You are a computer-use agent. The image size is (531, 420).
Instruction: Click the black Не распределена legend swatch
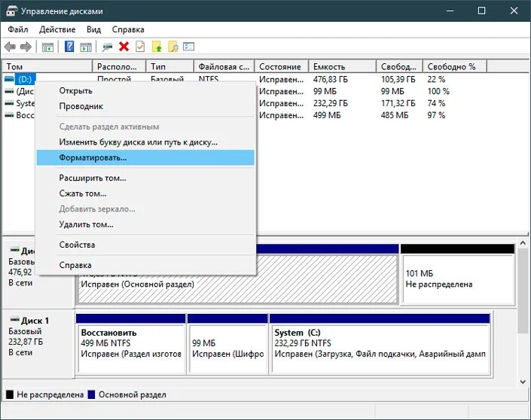tap(10, 394)
